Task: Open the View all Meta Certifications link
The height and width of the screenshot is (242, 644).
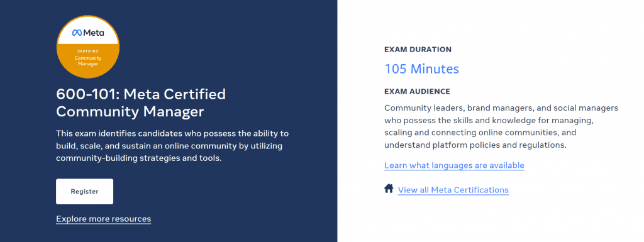Action: click(x=453, y=190)
